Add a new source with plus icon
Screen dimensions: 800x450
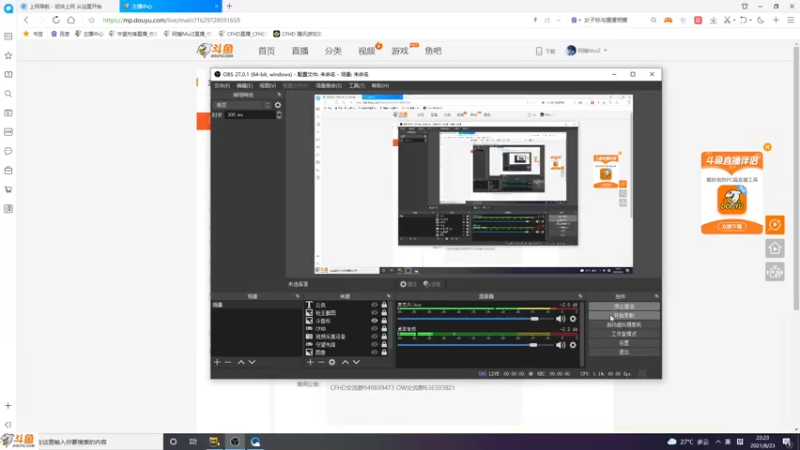(x=310, y=362)
